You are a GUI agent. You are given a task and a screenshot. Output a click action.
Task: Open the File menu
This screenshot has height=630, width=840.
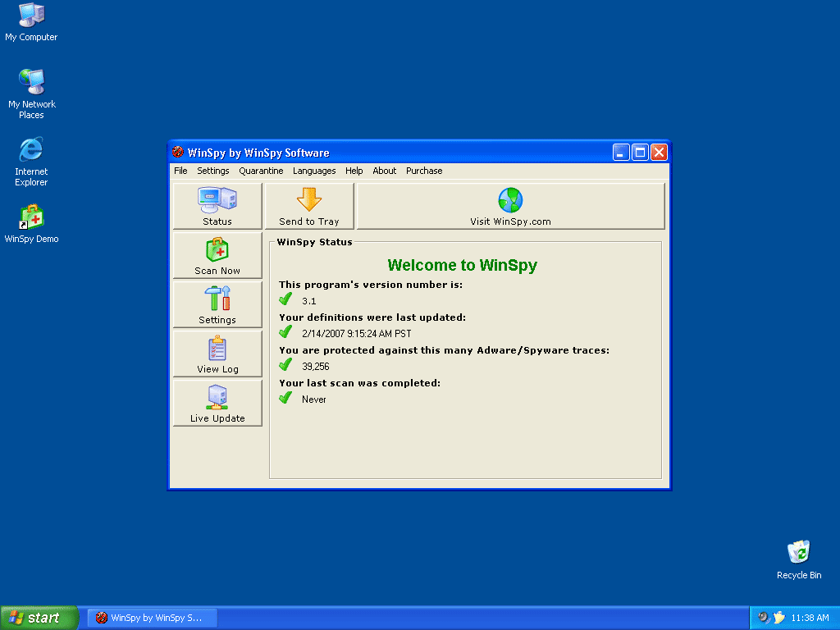(180, 171)
